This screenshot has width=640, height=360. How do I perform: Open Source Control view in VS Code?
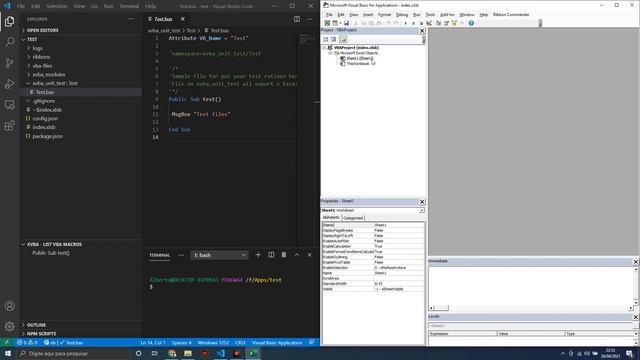[x=9, y=62]
